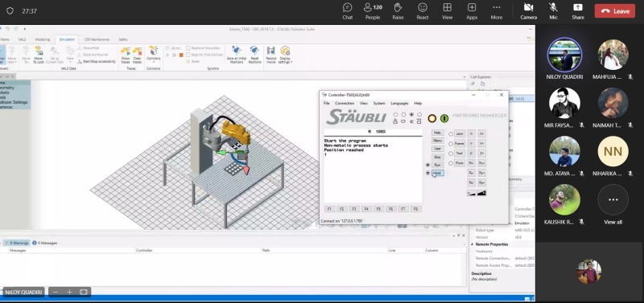
Task: Open the Collisions dropdown
Action: tap(154, 55)
